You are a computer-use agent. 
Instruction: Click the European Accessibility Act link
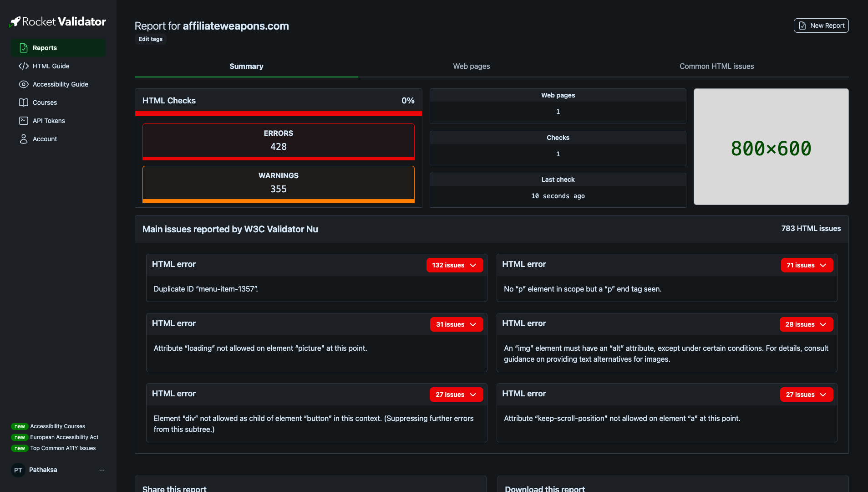64,437
